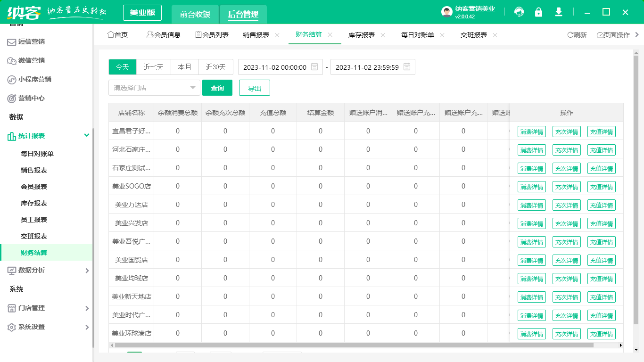Switch to the 库存报表 tab
Viewport: 644px width, 362px height.
361,35
